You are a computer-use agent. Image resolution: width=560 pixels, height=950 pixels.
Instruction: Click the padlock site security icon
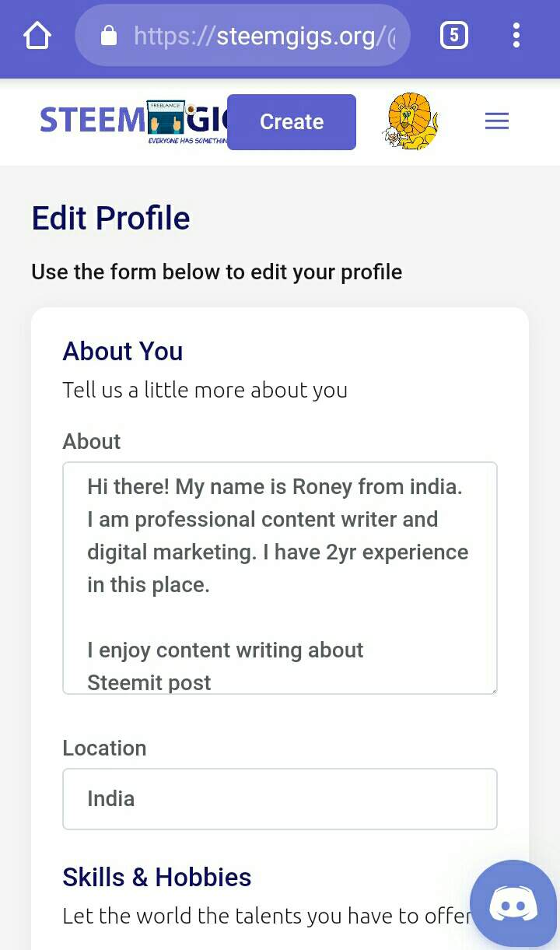pos(109,36)
